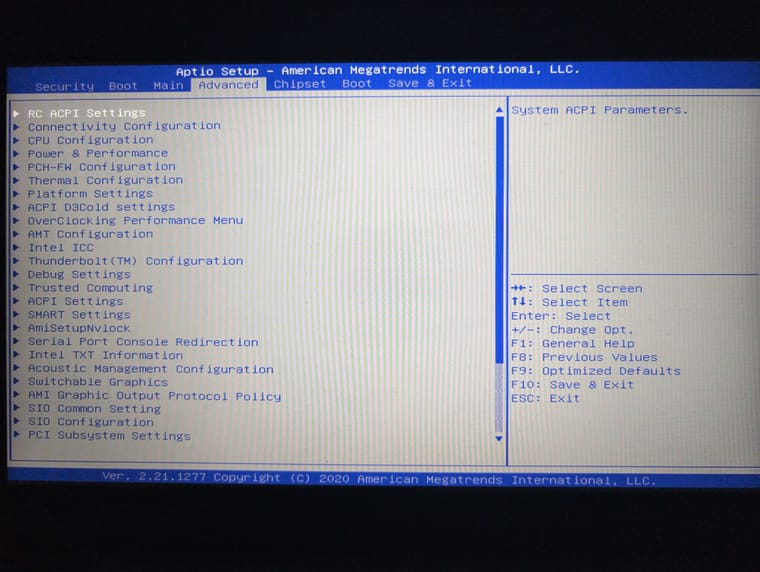The image size is (760, 572).
Task: Open Connectivity Configuration submenu
Action: click(124, 126)
